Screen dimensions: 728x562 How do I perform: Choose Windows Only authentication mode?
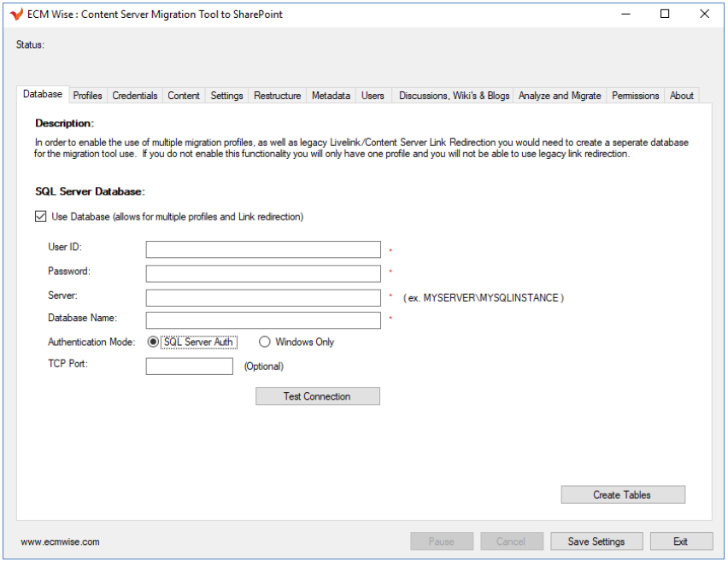tap(265, 342)
